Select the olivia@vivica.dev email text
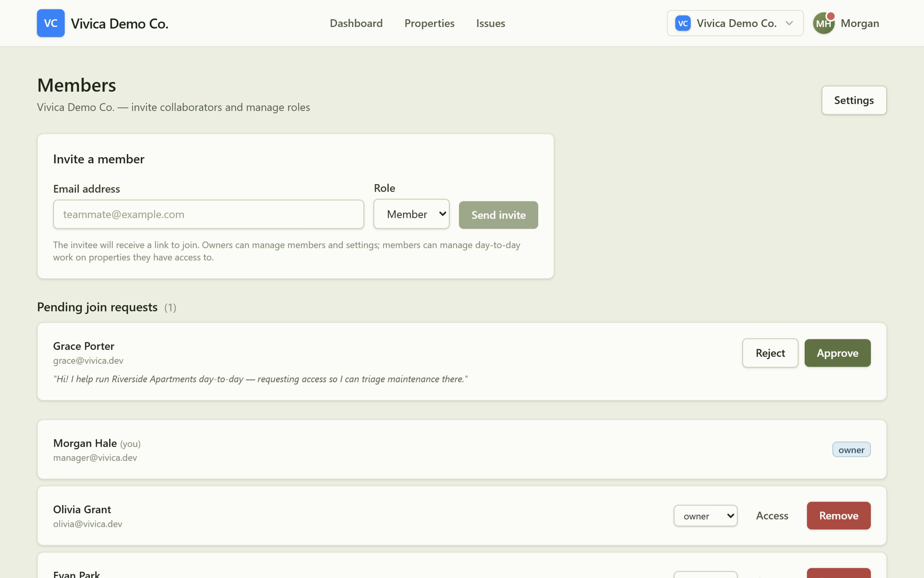 coord(87,524)
